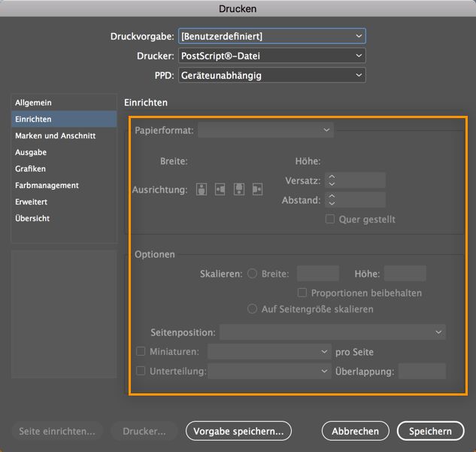Open the Drucker dropdown showing PostScript®-Datei

(271, 56)
